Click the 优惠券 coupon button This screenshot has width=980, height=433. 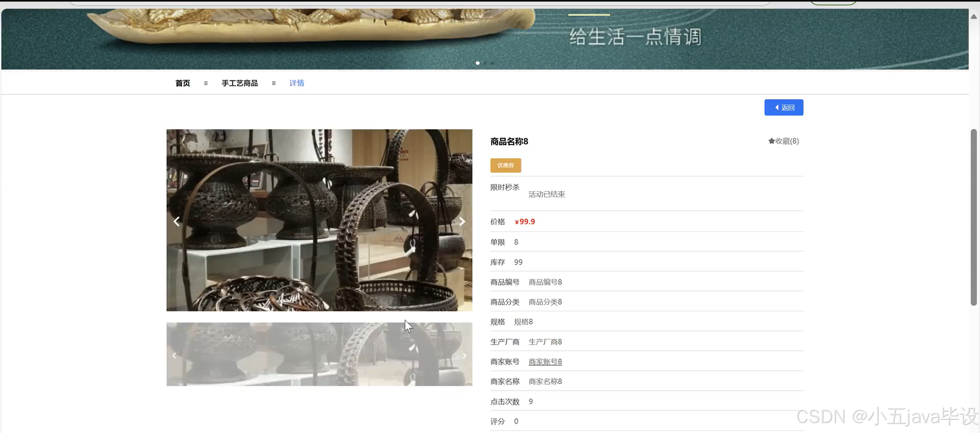click(505, 165)
